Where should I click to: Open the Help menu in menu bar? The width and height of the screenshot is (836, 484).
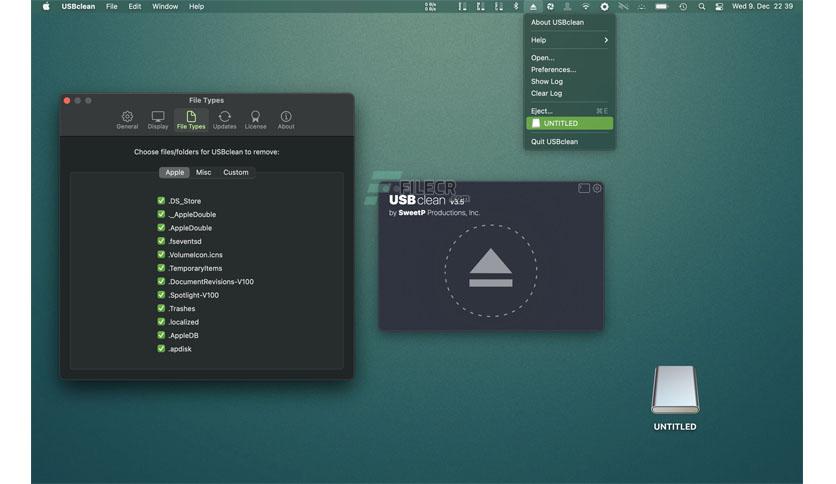(x=196, y=6)
